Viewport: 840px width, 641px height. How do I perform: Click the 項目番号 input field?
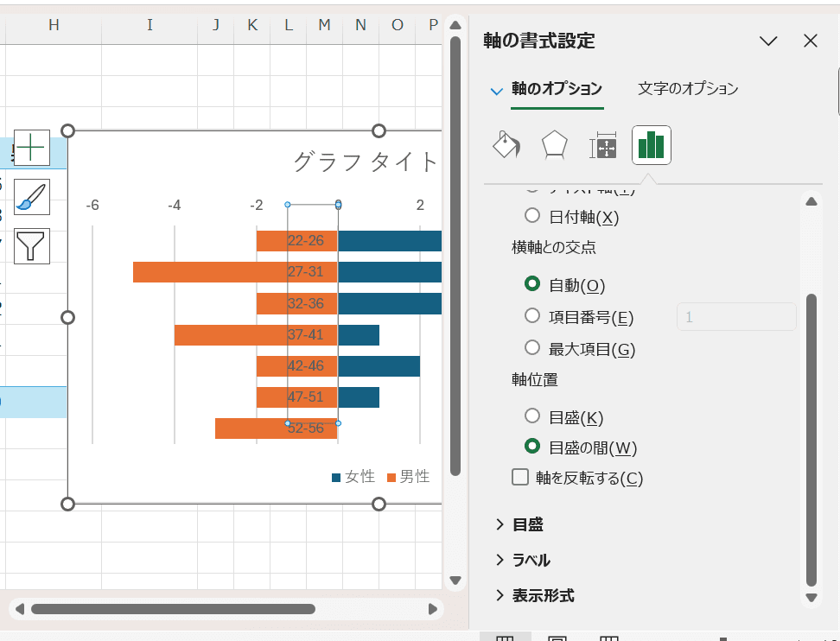[x=735, y=316]
